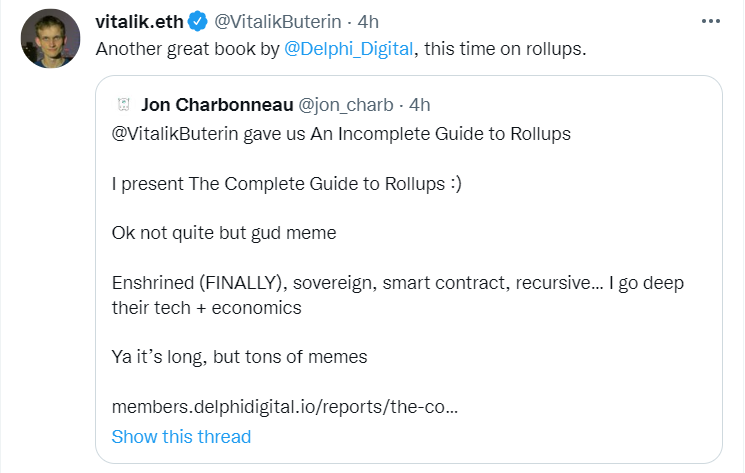Viewport: 745px width, 473px height.
Task: Click Jon Charbonneau's small avatar icon
Action: 124,104
